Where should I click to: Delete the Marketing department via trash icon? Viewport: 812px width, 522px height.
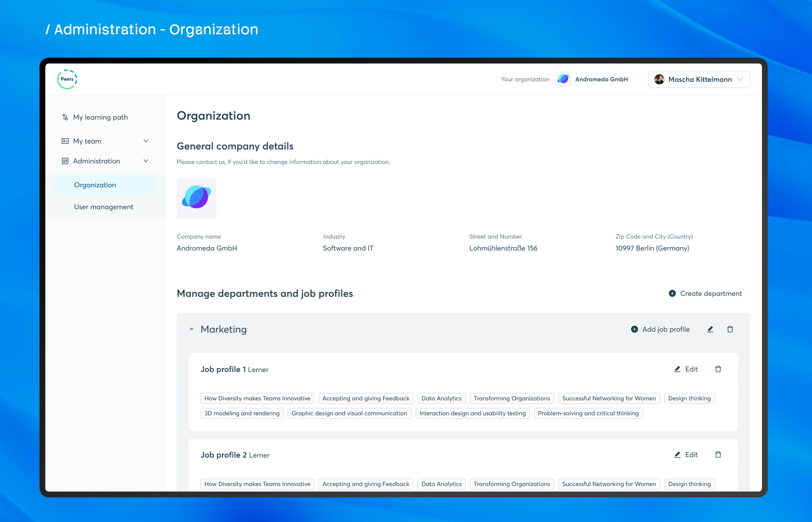pos(730,329)
